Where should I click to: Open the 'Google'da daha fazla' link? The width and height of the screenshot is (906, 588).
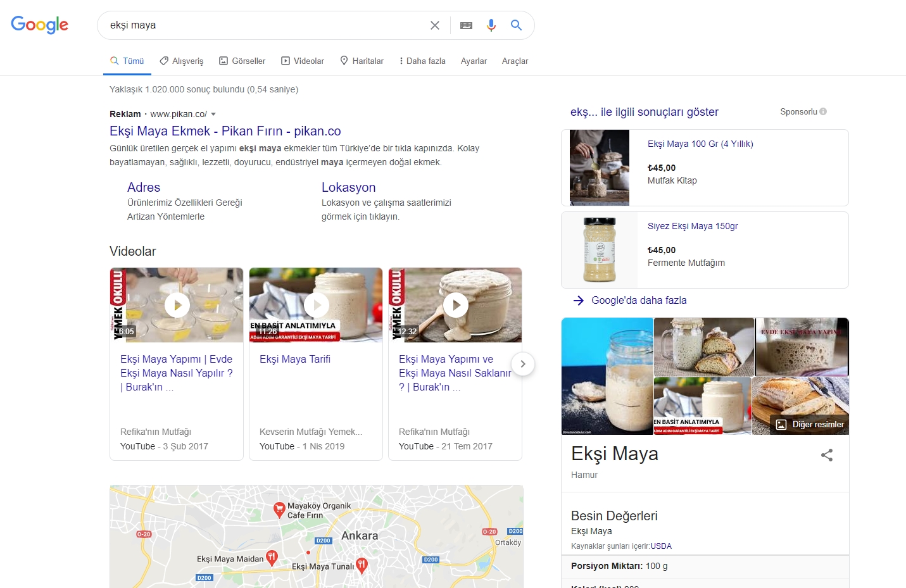click(639, 301)
